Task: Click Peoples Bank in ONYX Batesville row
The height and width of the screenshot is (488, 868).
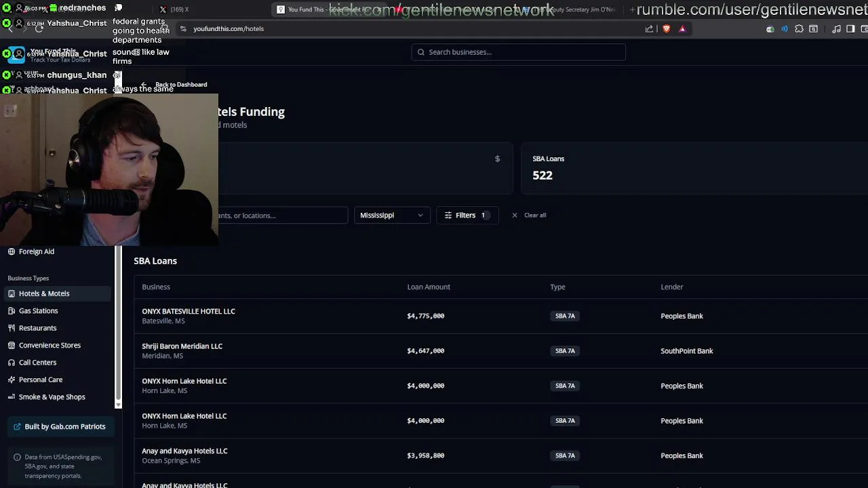Action: [682, 316]
